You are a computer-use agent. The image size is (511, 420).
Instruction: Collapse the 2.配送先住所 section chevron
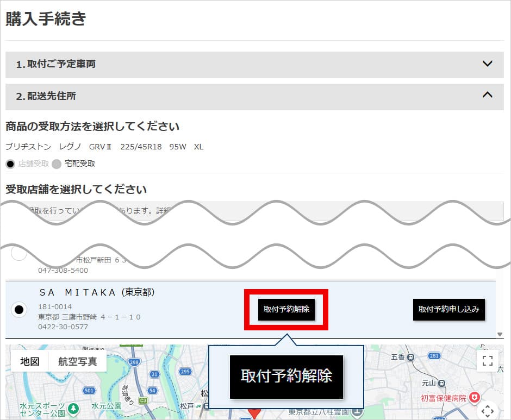tap(487, 95)
